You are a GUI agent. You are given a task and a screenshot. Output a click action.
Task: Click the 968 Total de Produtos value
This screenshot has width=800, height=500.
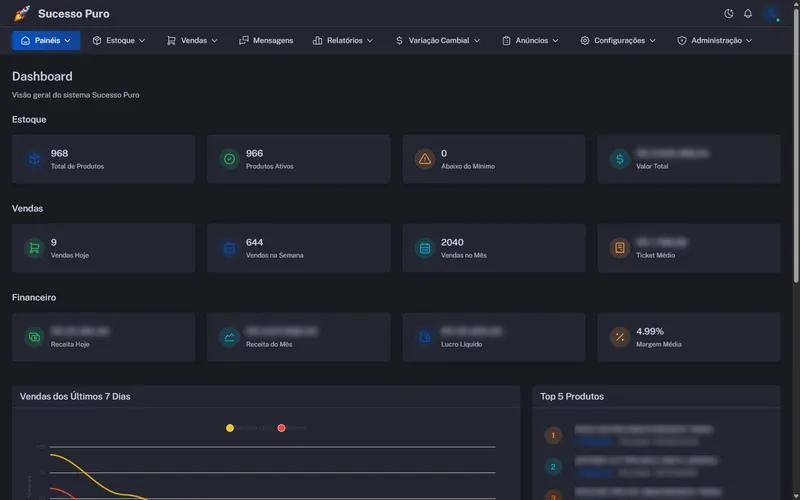pos(59,153)
